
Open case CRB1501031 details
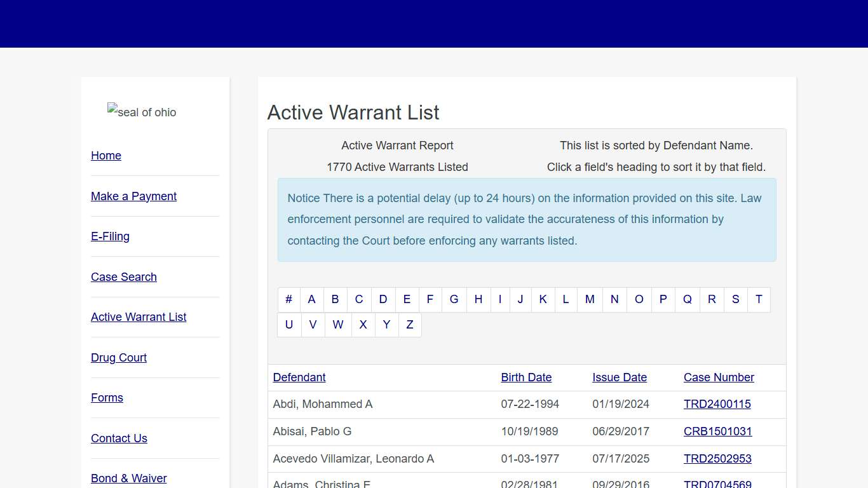point(718,431)
